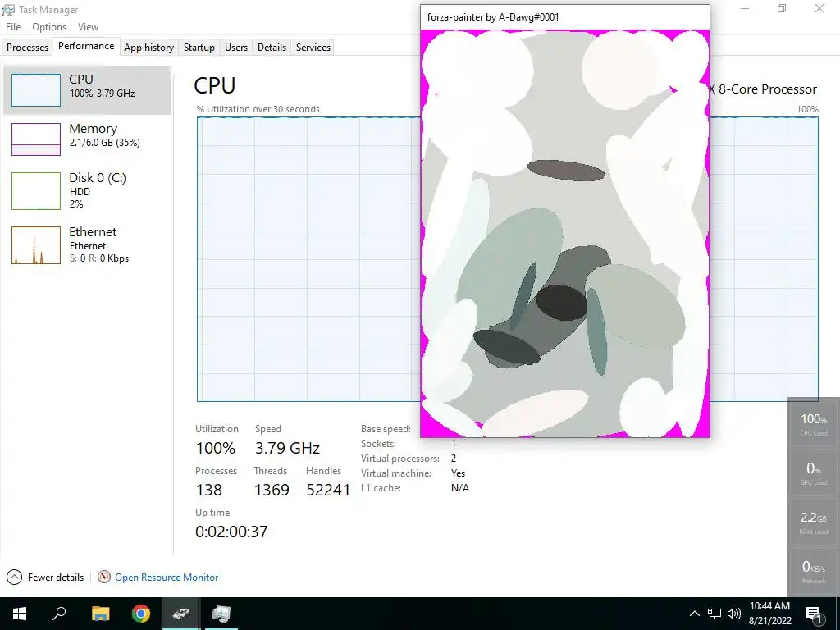Click the Utilization value 100%
The image size is (840, 630).
click(216, 448)
